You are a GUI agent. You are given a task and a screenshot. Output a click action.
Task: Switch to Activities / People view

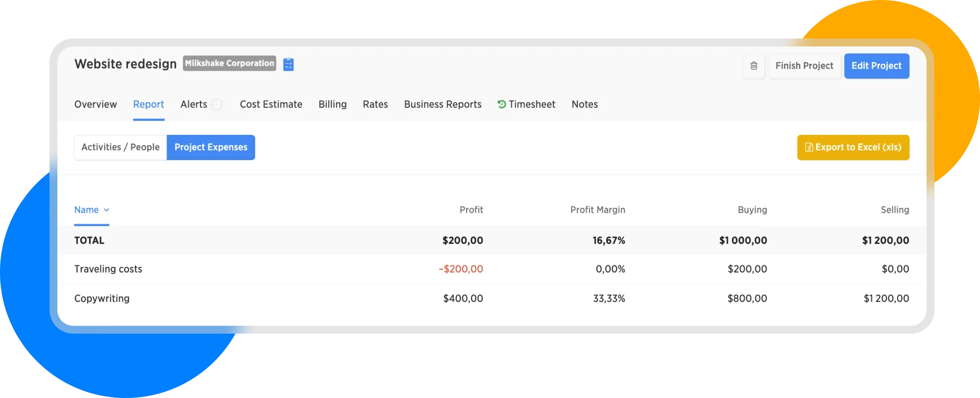(120, 147)
